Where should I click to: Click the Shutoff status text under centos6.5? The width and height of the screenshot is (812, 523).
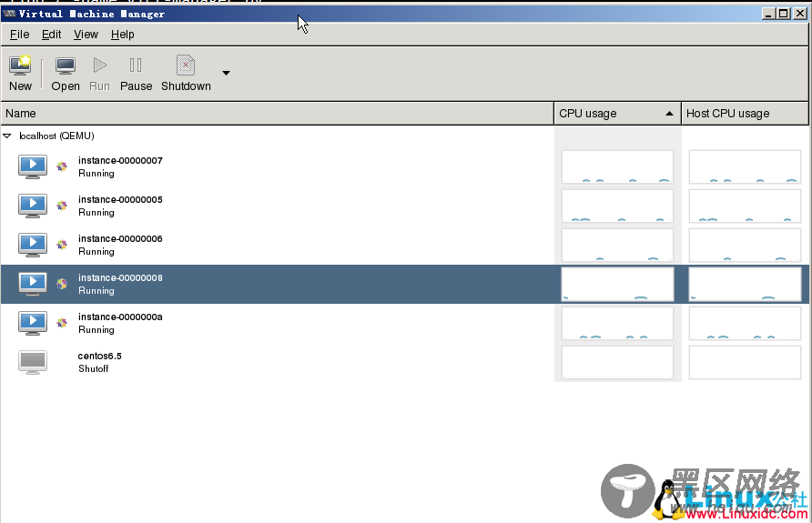[93, 369]
